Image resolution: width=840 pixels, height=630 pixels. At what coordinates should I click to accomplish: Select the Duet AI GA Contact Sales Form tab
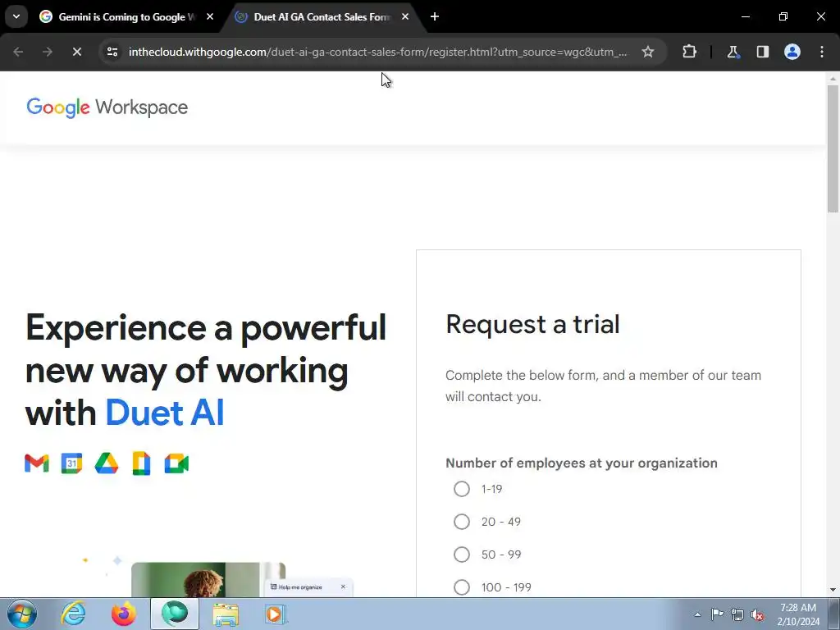click(x=322, y=16)
